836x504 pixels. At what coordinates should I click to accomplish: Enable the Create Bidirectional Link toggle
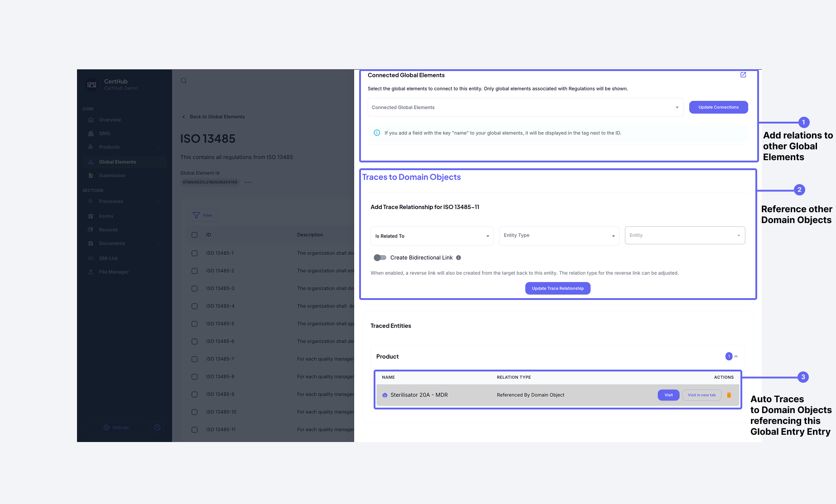coord(380,258)
